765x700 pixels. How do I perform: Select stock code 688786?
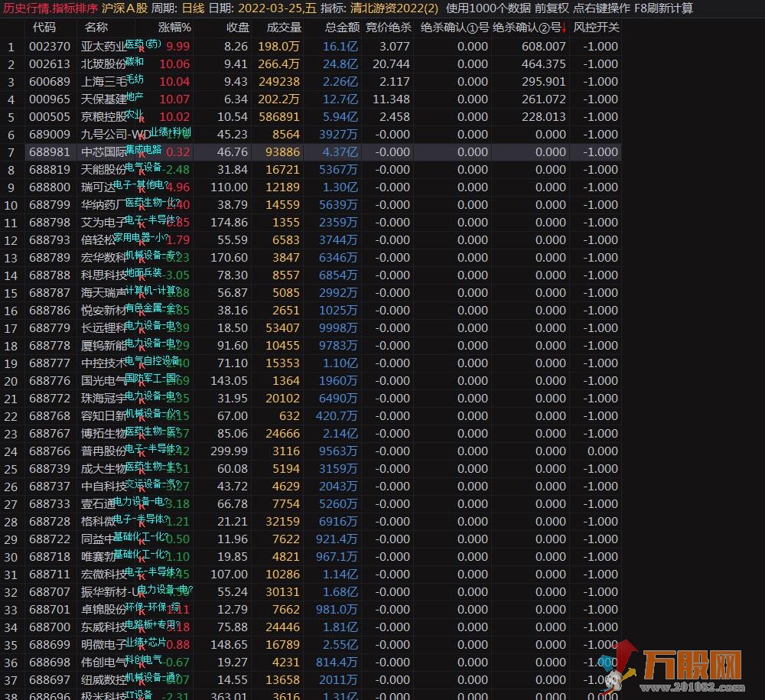pos(50,311)
